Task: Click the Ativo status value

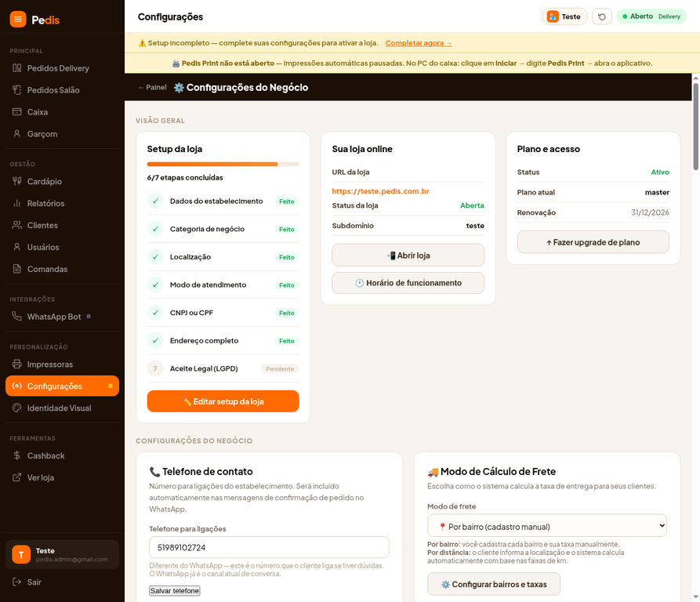Action: tap(660, 172)
